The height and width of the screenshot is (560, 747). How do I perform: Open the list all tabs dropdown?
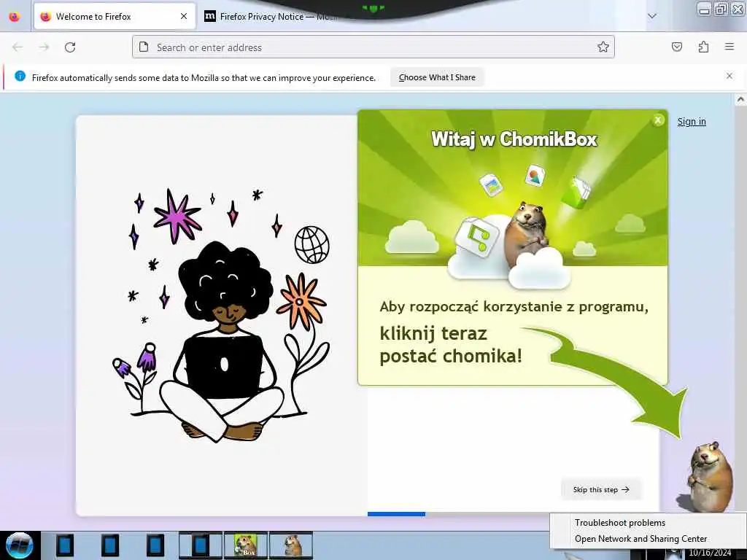(652, 16)
